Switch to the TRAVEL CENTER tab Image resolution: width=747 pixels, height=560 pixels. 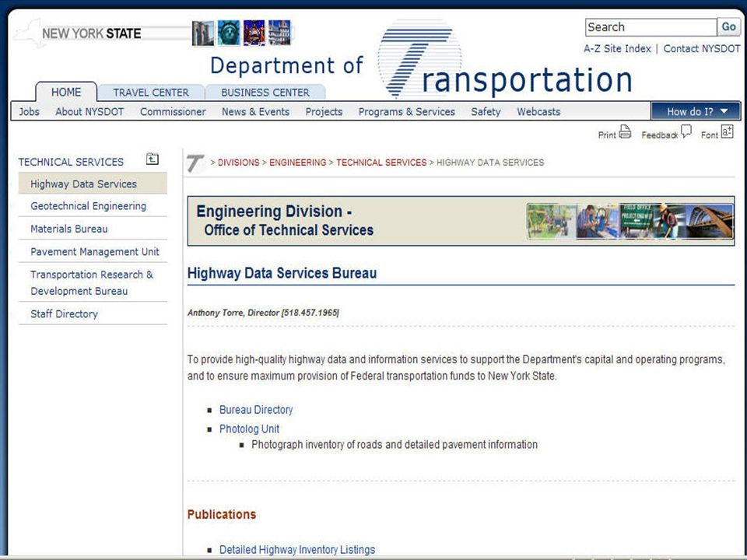pyautogui.click(x=151, y=93)
